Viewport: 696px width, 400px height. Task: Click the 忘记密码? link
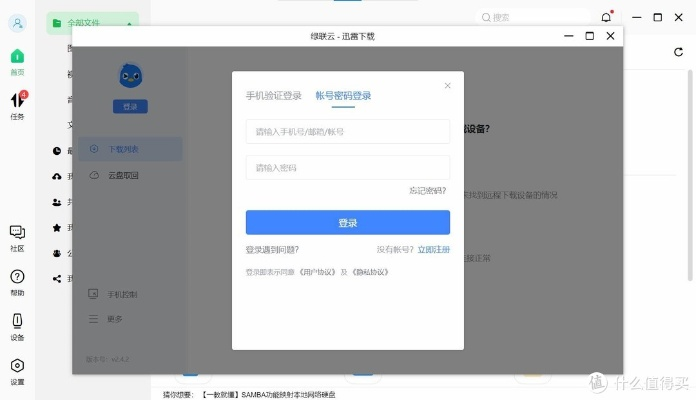point(427,190)
